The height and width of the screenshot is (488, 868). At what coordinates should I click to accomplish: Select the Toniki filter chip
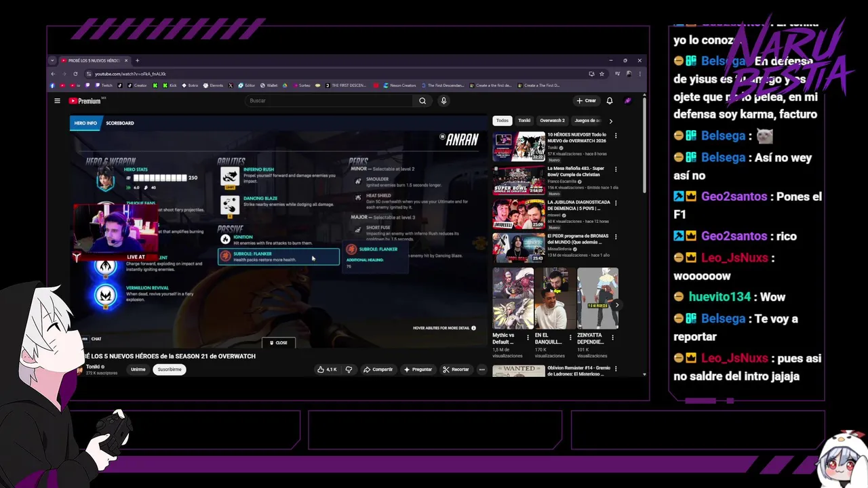[x=524, y=121]
